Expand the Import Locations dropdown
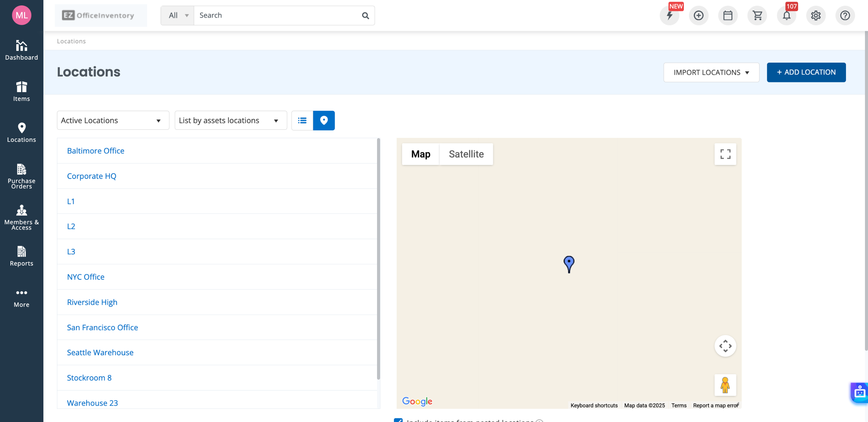This screenshot has width=868, height=422. pos(711,72)
